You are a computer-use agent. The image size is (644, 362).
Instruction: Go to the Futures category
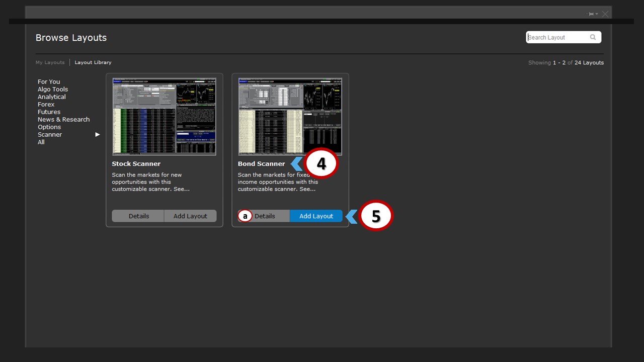click(x=49, y=112)
